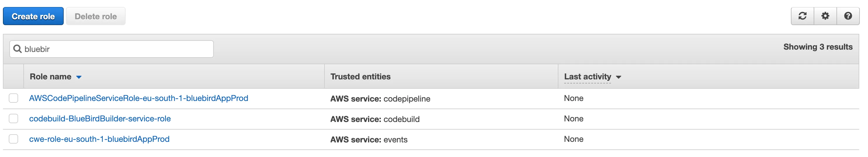The width and height of the screenshot is (868, 157).
Task: Select checkbox for AWSCodePipelineServiceRole role
Action: pyautogui.click(x=13, y=98)
